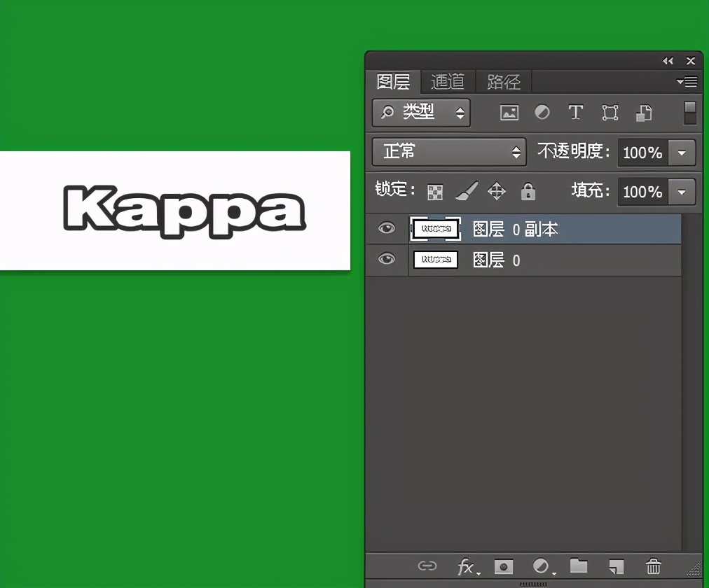This screenshot has width=709, height=588.
Task: Delete layer using trash icon
Action: (653, 566)
